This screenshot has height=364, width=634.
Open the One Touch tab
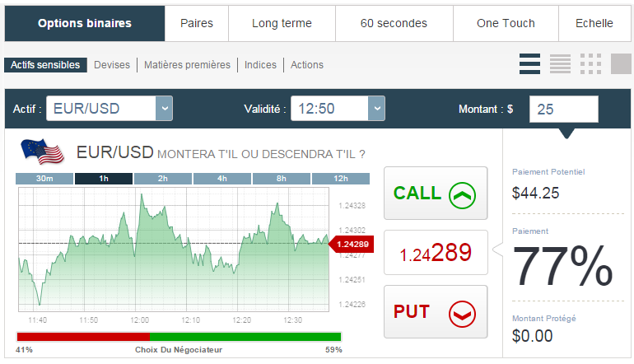pos(506,23)
